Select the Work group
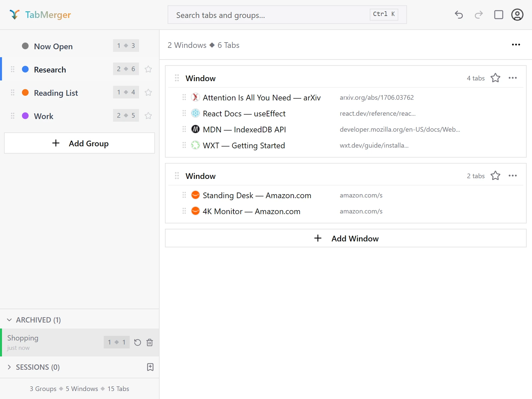The height and width of the screenshot is (399, 532). click(80, 116)
